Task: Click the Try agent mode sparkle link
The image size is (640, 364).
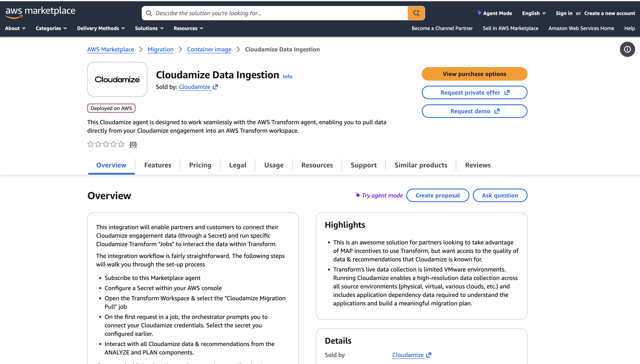Action: [379, 195]
